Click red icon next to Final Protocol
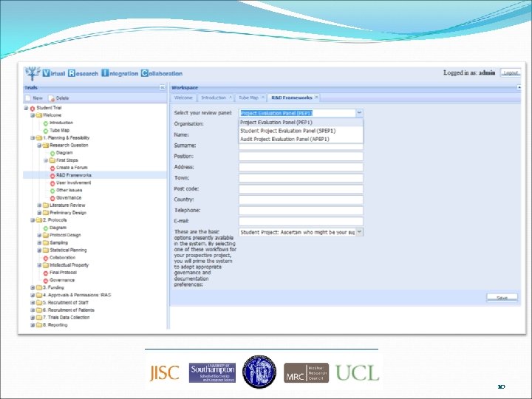 click(x=46, y=273)
